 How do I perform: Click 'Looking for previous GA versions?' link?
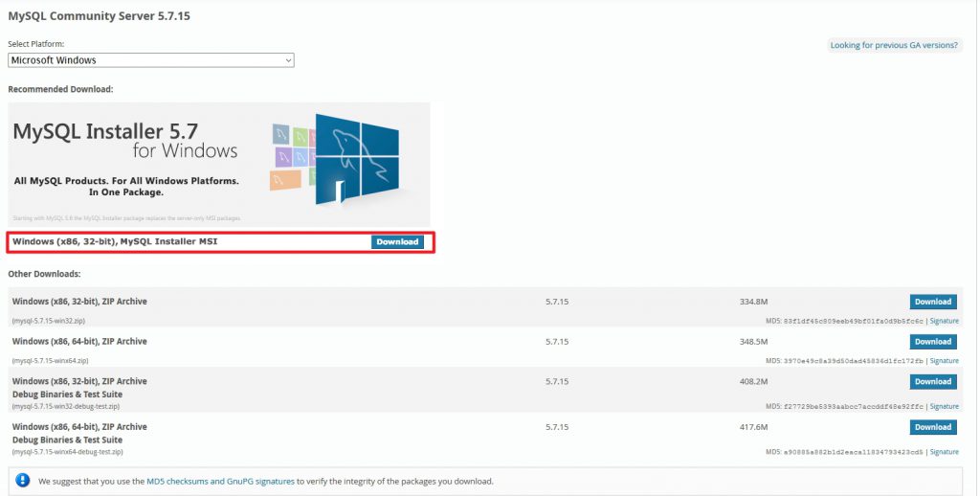tap(894, 45)
